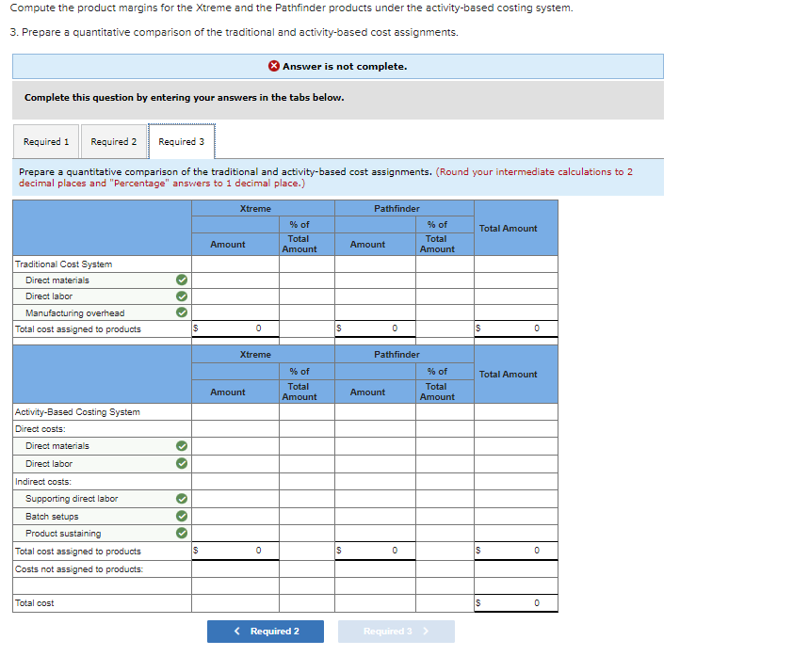Click ABC Xtreme total cost assigned value
793x672 pixels.
tap(235, 551)
